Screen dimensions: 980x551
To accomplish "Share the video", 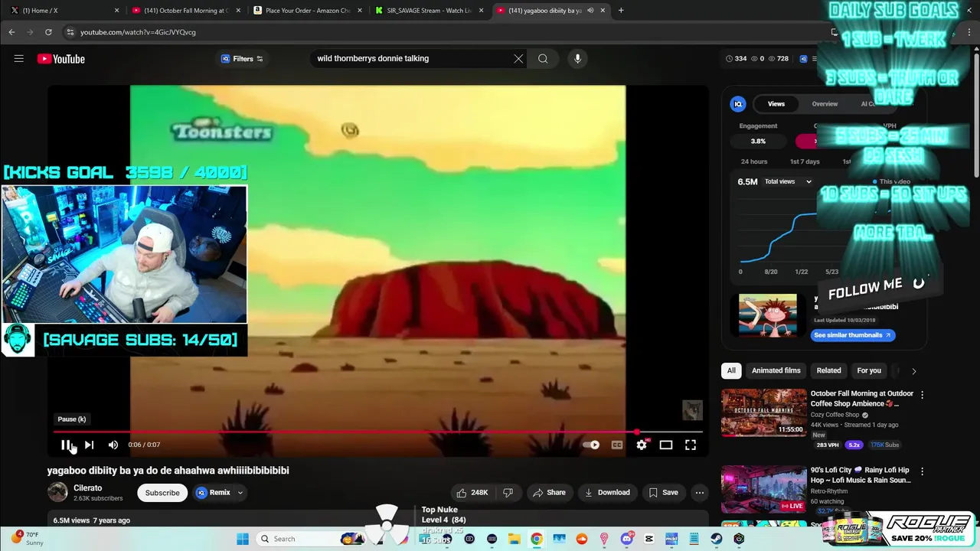I will pyautogui.click(x=549, y=492).
